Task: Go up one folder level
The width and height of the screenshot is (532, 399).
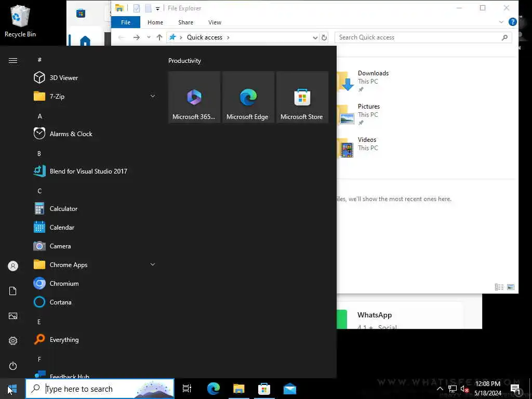Action: pyautogui.click(x=159, y=37)
